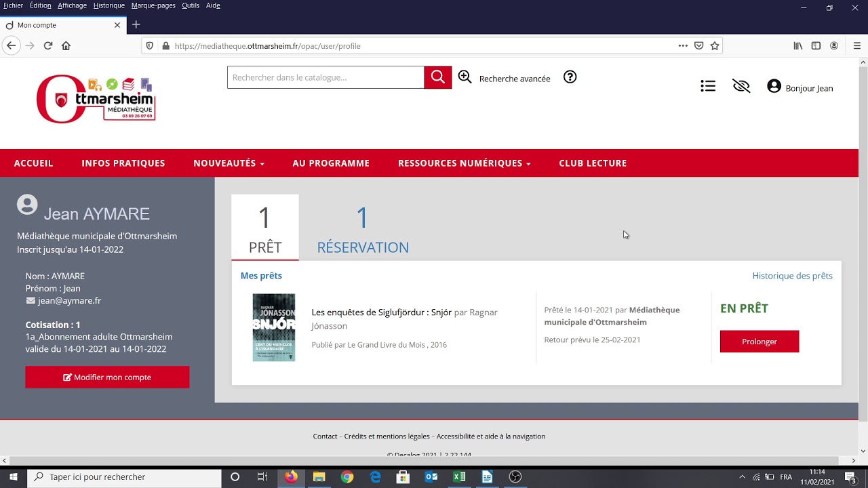Open the Historique des prêts link
This screenshot has height=488, width=868.
[792, 275]
